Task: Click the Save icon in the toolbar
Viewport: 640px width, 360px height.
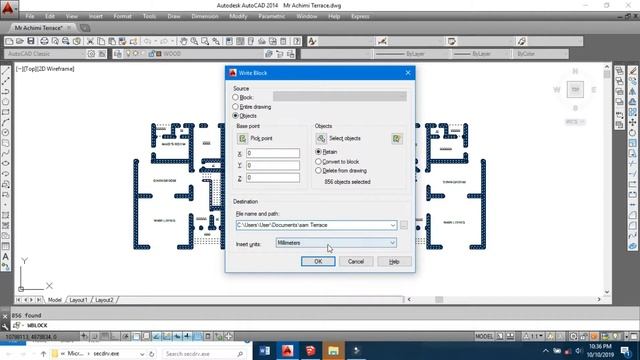Action: coord(31,41)
